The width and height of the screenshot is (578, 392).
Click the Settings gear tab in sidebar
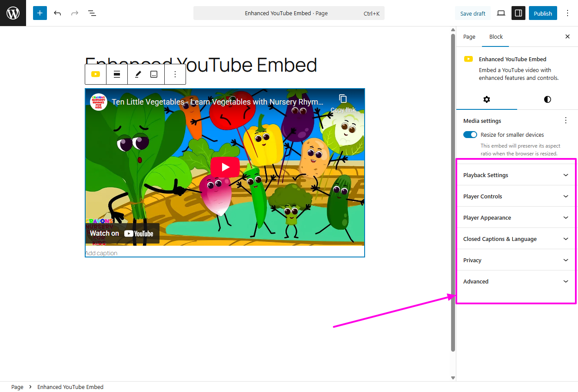click(486, 99)
